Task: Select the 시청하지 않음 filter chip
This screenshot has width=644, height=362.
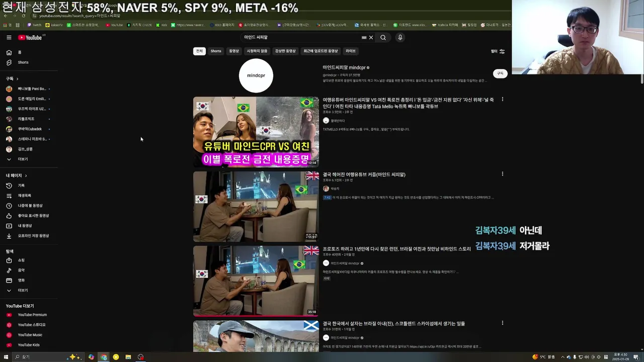Action: click(x=257, y=51)
